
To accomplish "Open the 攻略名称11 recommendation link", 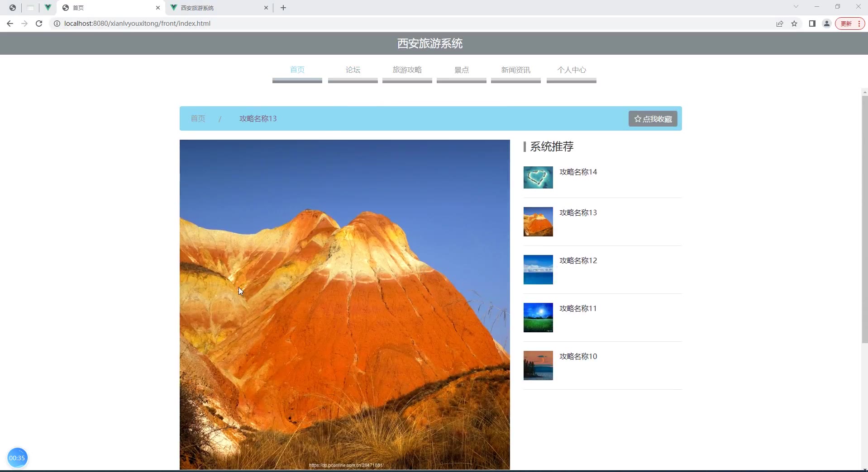I will [x=578, y=308].
